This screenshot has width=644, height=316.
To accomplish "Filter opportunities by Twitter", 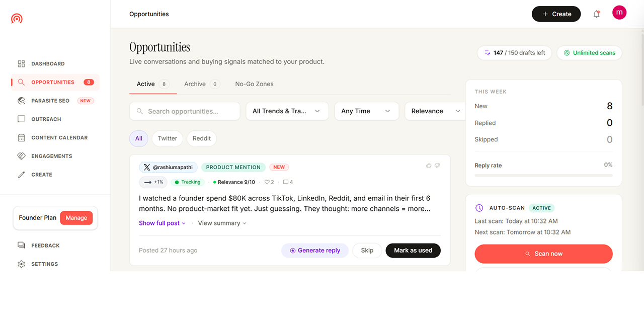I will 168,138.
